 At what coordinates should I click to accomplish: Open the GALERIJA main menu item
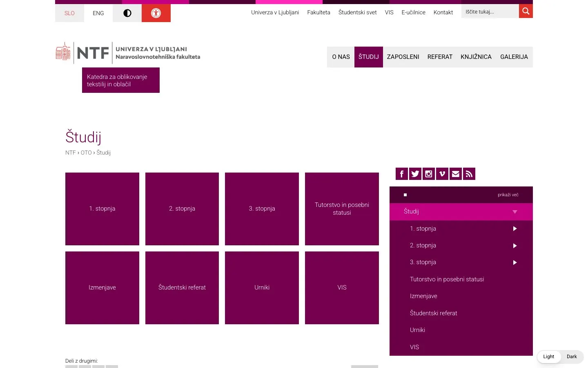point(514,57)
